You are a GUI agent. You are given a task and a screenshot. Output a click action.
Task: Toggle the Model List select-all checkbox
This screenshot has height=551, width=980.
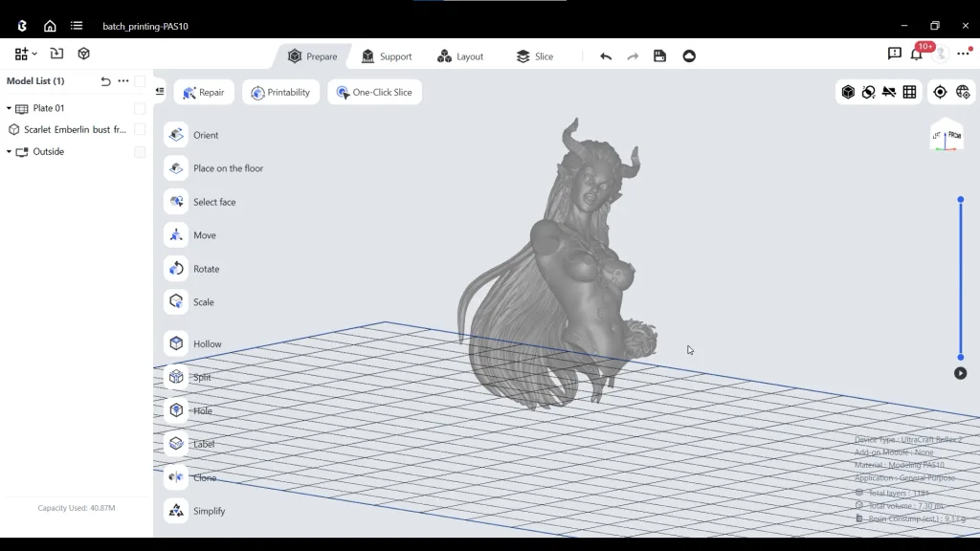coord(140,81)
